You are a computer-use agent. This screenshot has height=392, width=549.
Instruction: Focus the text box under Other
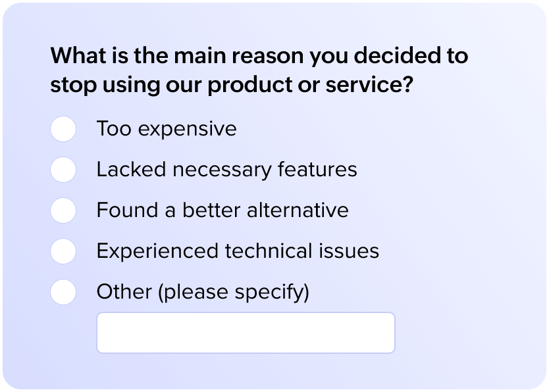tap(246, 333)
